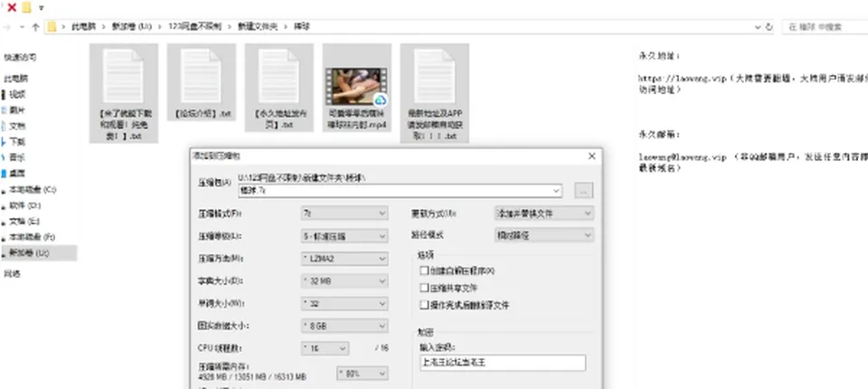The image size is (868, 389).
Task: Click the archive name field ending in .7z
Action: (400, 191)
